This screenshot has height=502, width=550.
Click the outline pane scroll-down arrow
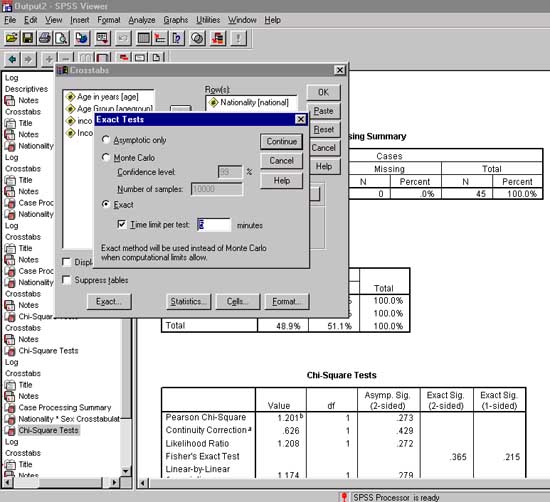coord(126,470)
